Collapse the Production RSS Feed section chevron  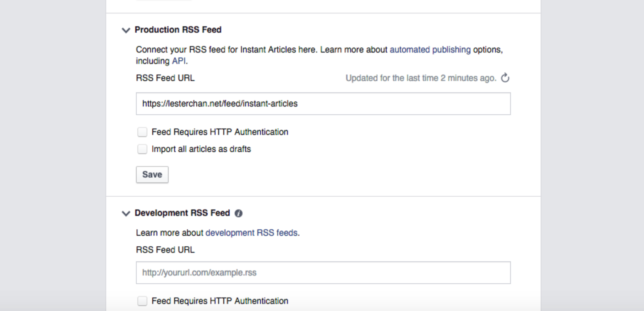[x=126, y=30]
